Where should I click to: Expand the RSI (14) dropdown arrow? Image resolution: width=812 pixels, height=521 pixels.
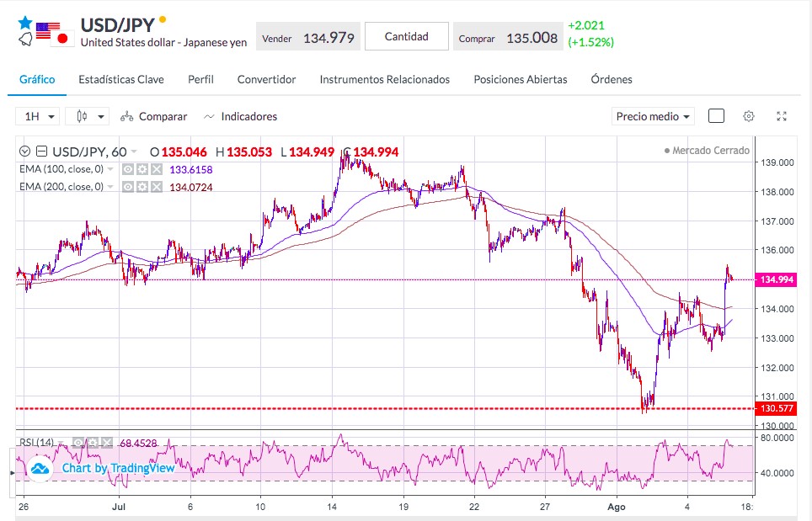point(61,443)
